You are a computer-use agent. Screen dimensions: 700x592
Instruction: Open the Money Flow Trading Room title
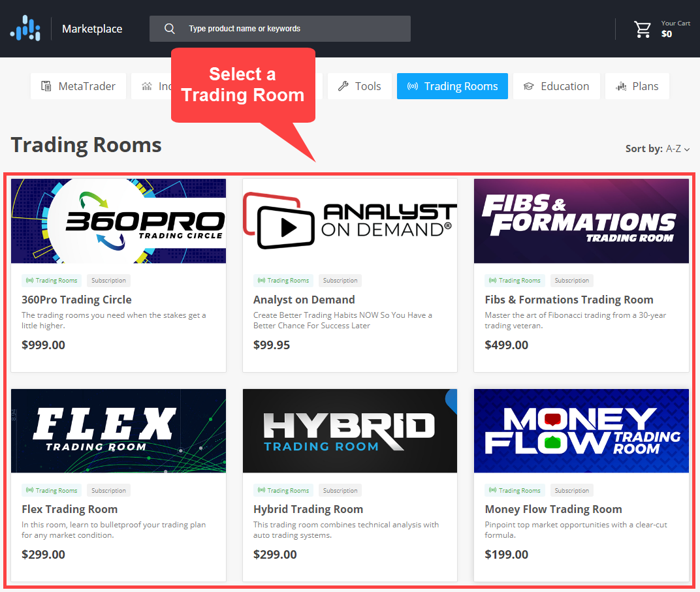coord(553,509)
